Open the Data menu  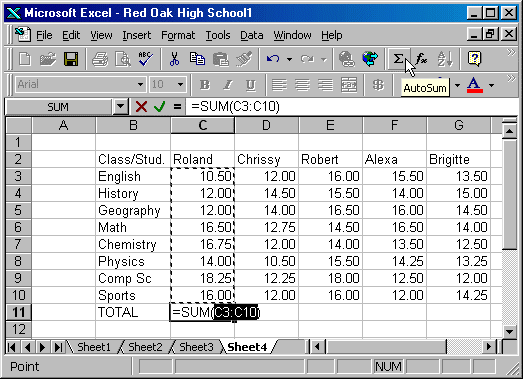click(252, 35)
